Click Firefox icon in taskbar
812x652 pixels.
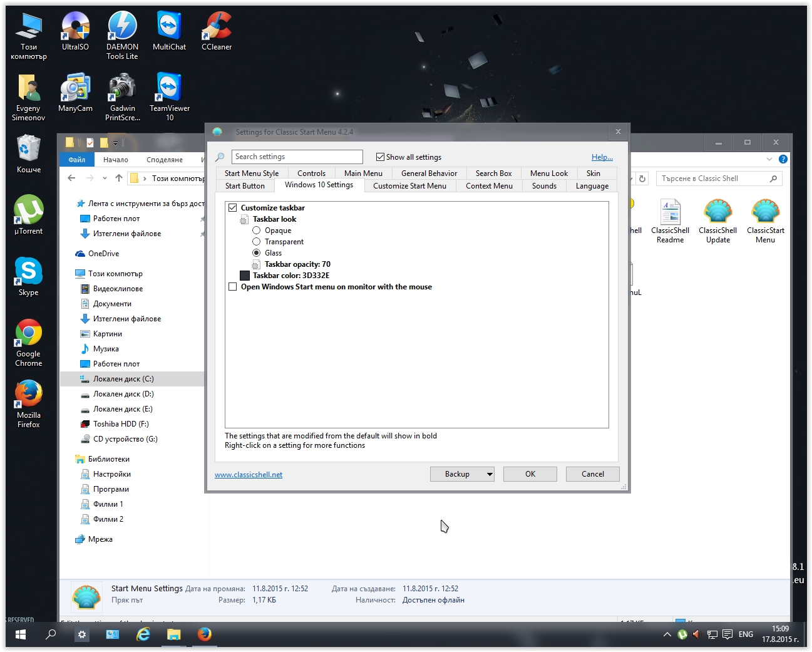click(204, 634)
